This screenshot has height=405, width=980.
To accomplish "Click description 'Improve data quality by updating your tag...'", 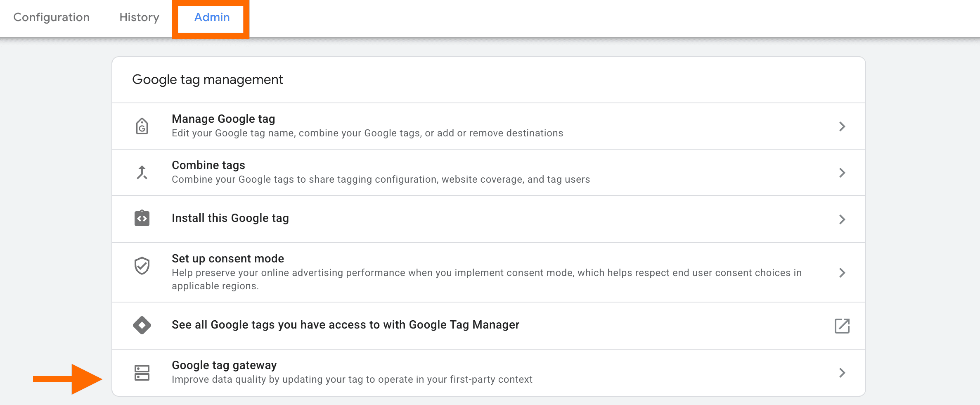I will pos(352,379).
